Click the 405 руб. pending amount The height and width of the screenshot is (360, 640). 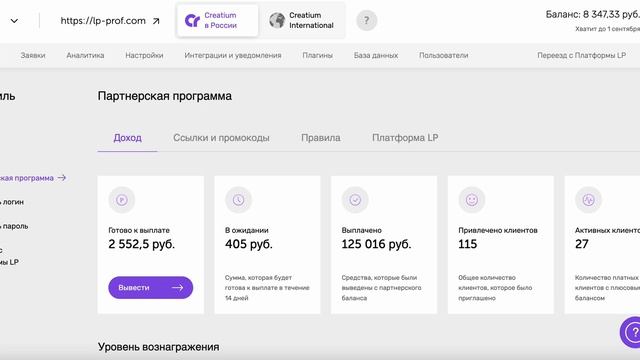249,244
